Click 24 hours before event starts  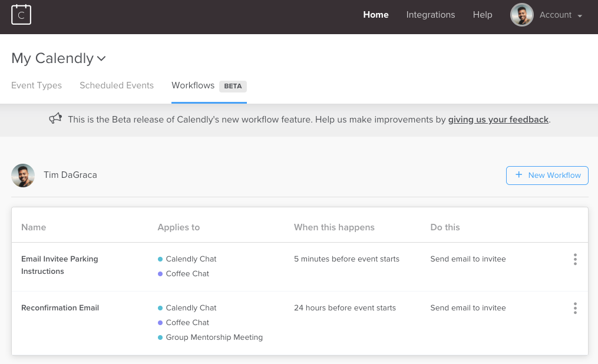(x=345, y=307)
